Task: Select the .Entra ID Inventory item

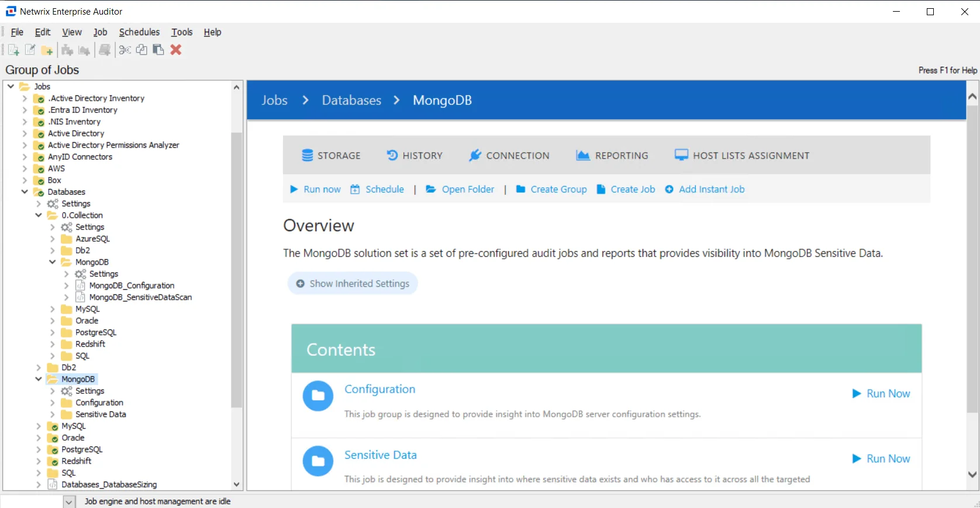Action: click(x=82, y=110)
